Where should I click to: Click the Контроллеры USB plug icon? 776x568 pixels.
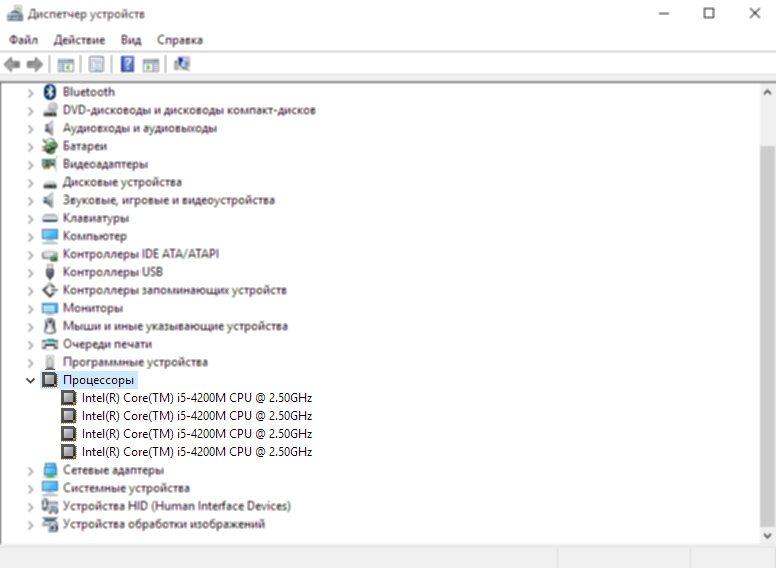[x=49, y=272]
